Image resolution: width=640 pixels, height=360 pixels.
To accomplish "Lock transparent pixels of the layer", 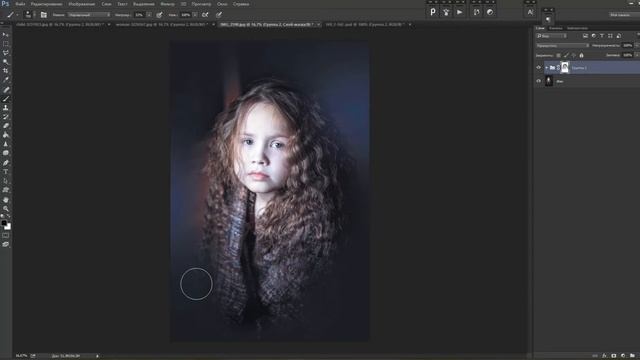I will coord(558,56).
